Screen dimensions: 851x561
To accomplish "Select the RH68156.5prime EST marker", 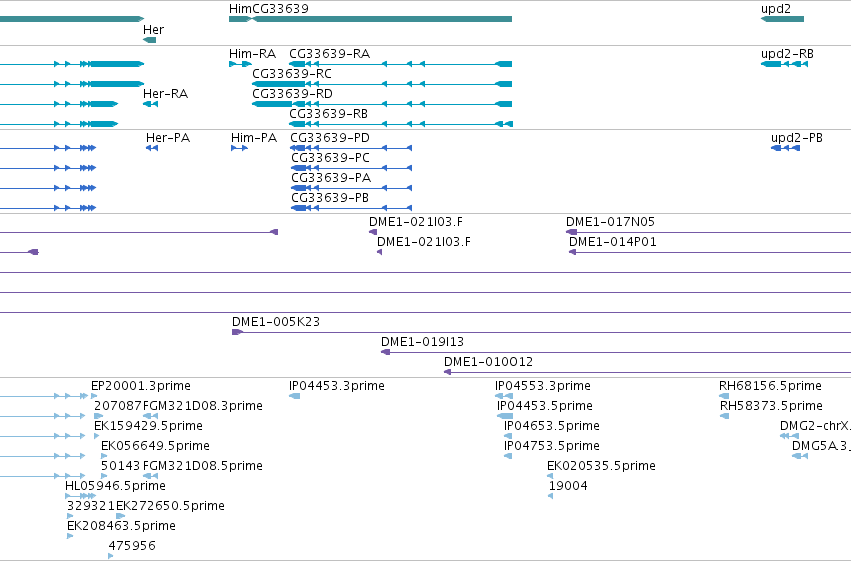I will [x=724, y=396].
